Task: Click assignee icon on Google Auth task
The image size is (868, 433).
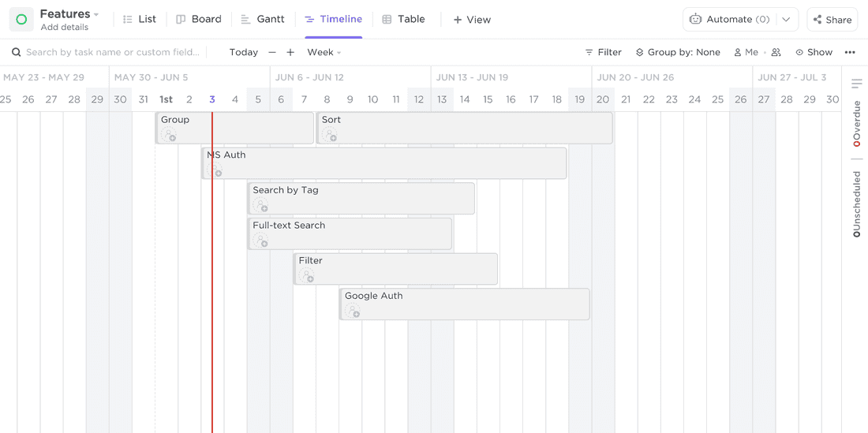Action: 352,311
